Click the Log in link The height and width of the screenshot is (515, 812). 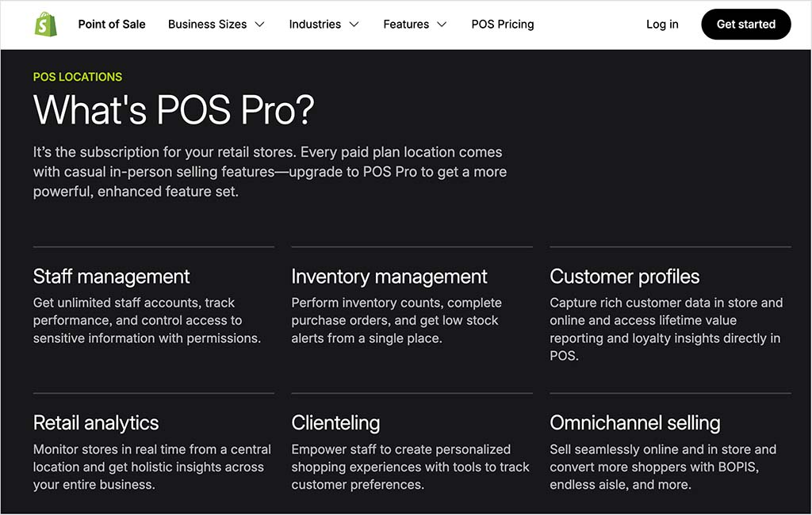(661, 25)
